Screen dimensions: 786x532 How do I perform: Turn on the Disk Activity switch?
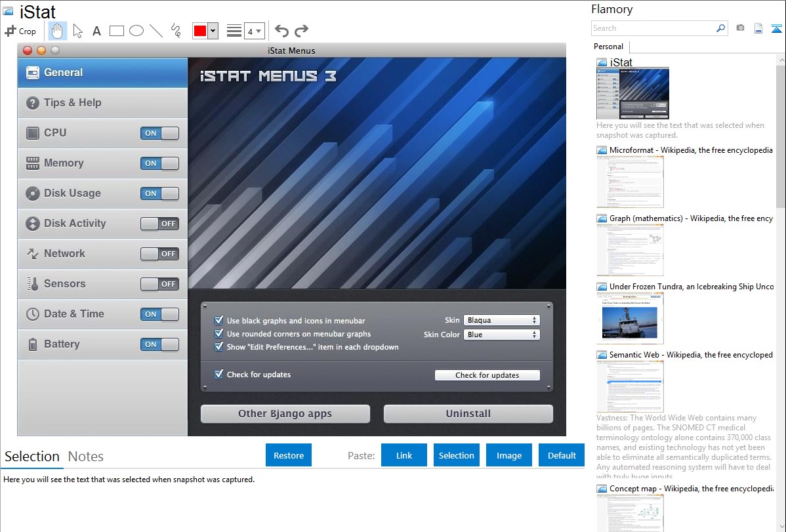pyautogui.click(x=159, y=224)
